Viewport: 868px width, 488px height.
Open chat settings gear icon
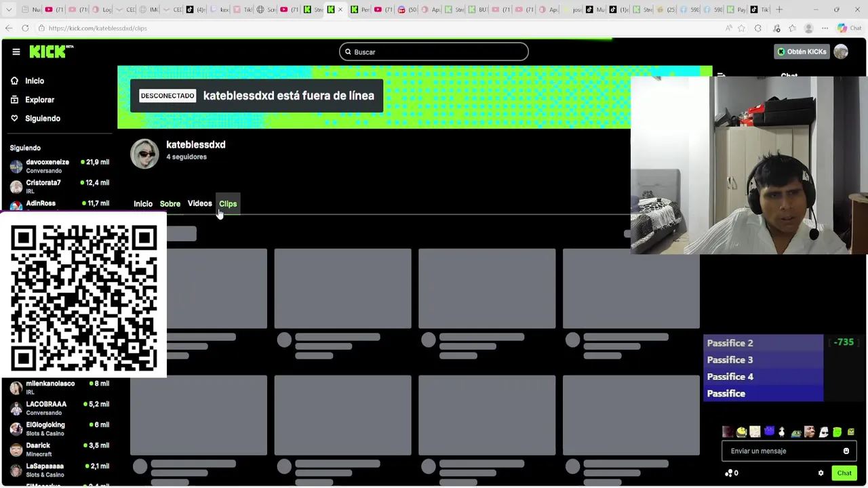coord(821,473)
